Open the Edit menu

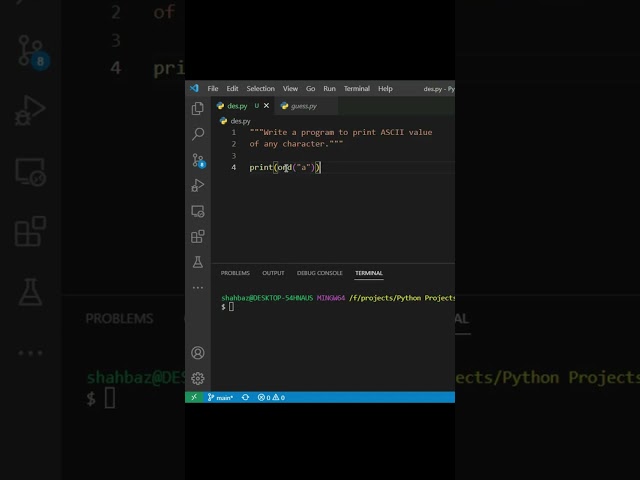pos(232,89)
